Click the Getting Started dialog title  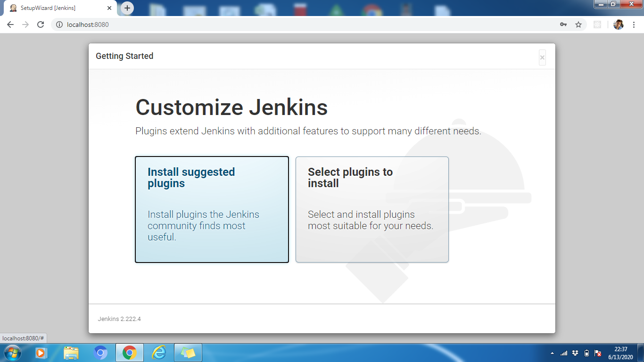click(124, 56)
